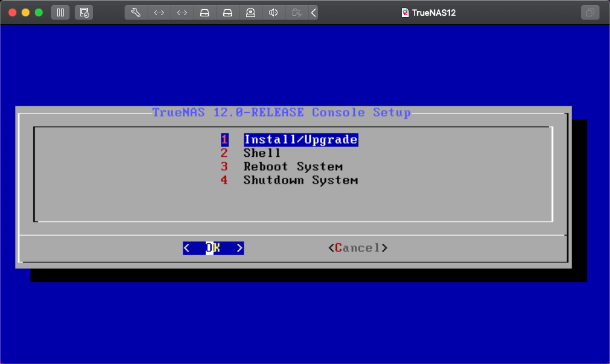This screenshot has width=610, height=364.
Task: Click the Cancel button
Action: tap(358, 248)
